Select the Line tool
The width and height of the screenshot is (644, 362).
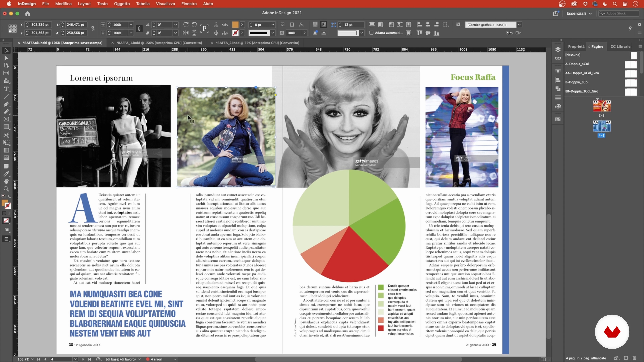[6, 97]
